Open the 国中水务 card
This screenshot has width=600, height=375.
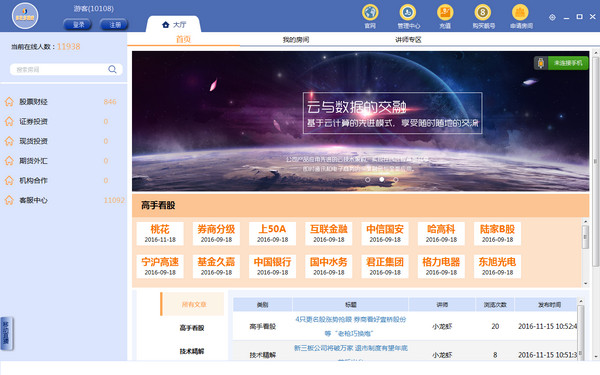[x=329, y=266]
